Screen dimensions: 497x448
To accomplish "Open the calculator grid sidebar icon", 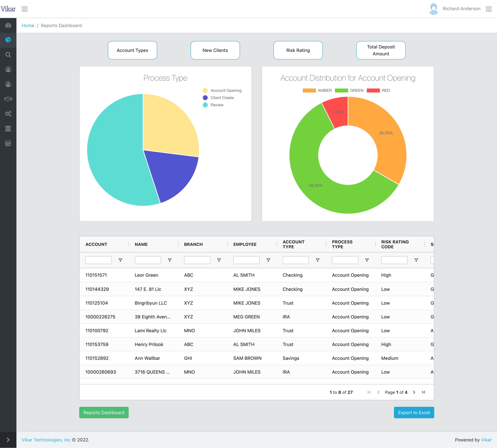I will pyautogui.click(x=8, y=143).
